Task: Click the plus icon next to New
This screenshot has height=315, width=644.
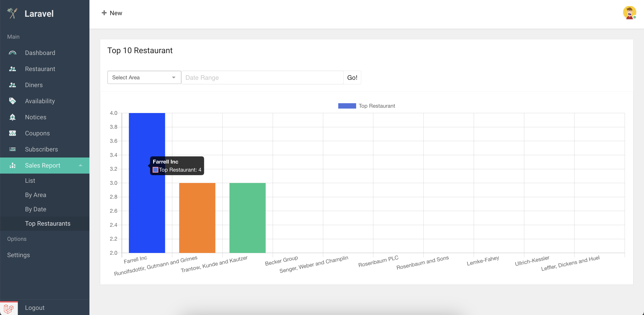Action: [104, 13]
